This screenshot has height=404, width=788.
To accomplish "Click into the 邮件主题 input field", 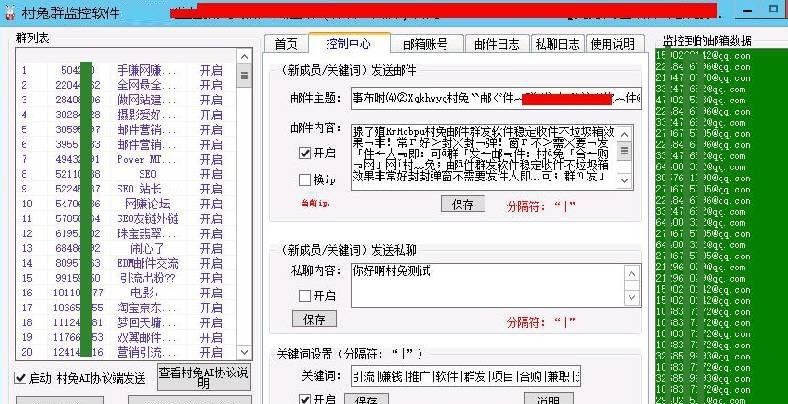I will pos(496,98).
